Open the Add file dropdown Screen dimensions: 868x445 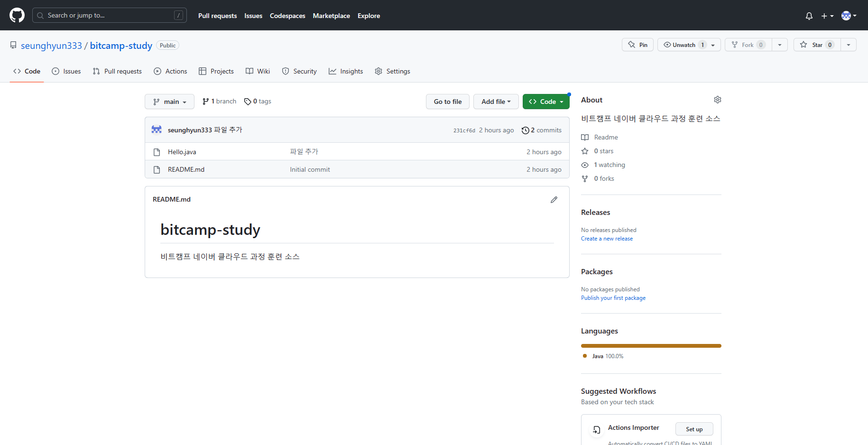coord(496,102)
